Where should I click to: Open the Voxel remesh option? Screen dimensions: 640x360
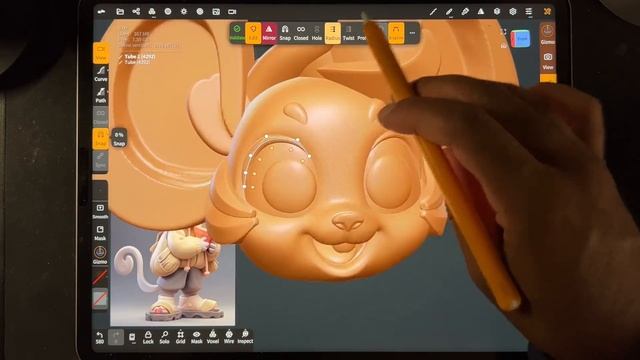pos(213,338)
